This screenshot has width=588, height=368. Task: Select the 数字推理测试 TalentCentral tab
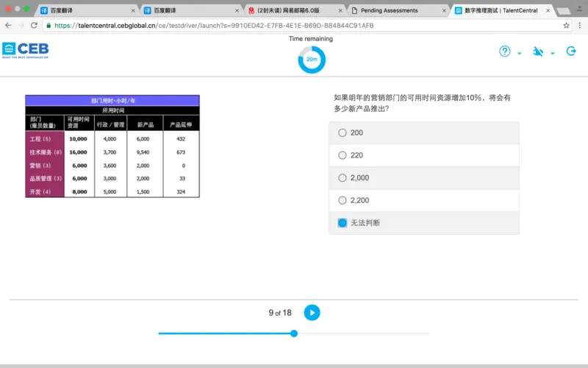501,10
